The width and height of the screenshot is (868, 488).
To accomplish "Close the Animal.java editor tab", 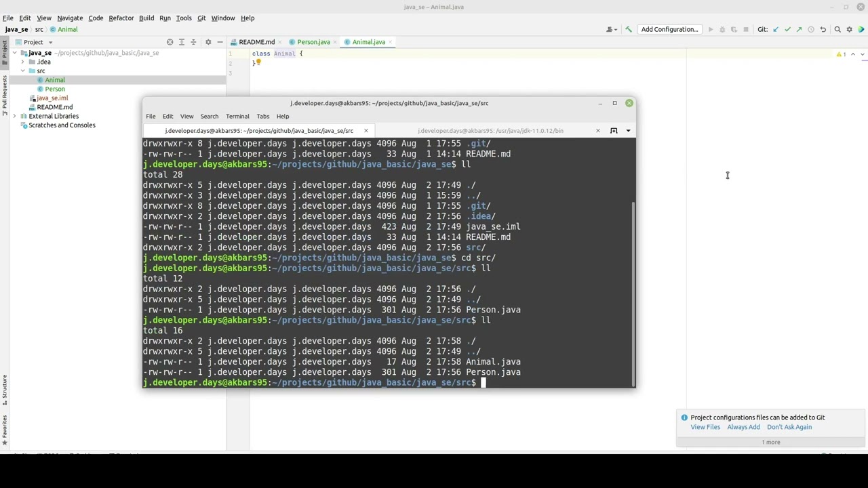I will 391,42.
